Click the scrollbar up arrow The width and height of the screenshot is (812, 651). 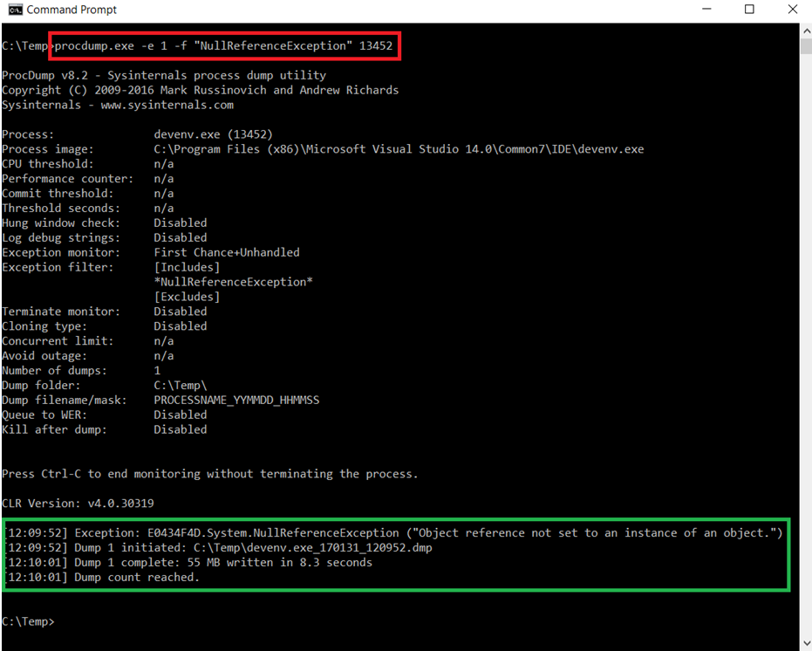pyautogui.click(x=806, y=31)
